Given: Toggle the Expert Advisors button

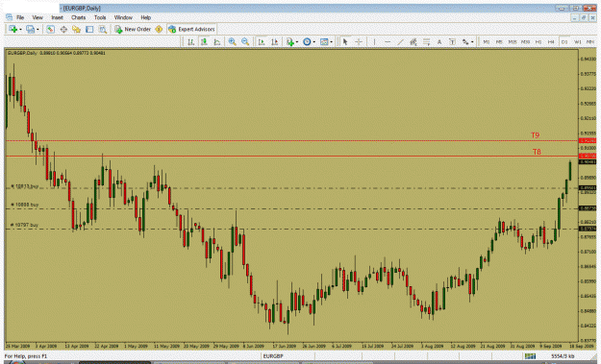Looking at the screenshot, I should [191, 29].
